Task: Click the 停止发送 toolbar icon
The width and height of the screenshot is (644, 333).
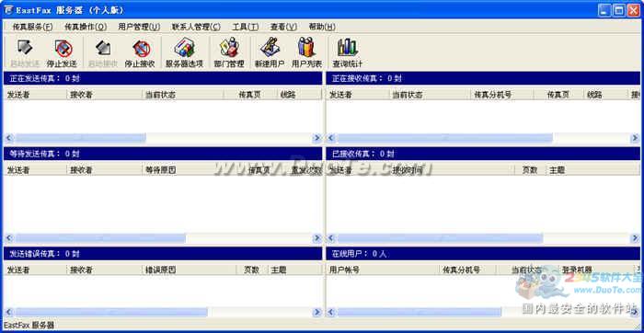Action: [x=62, y=52]
